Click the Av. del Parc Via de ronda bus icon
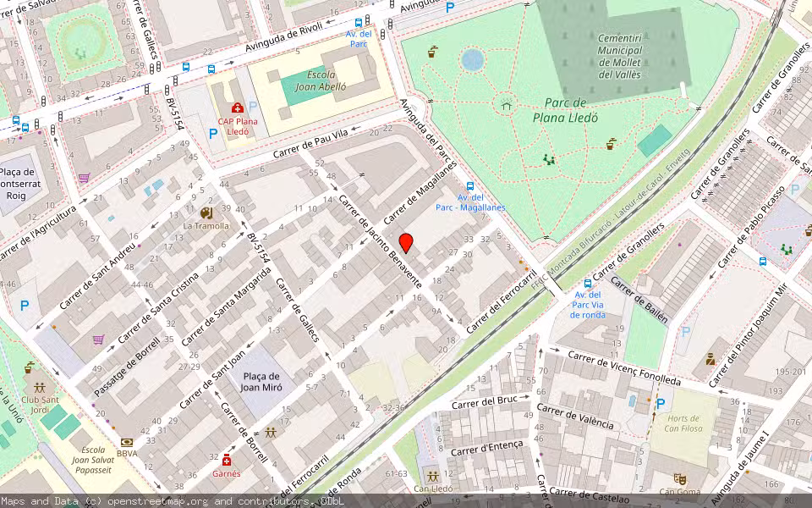The width and height of the screenshot is (812, 508). coord(588,284)
